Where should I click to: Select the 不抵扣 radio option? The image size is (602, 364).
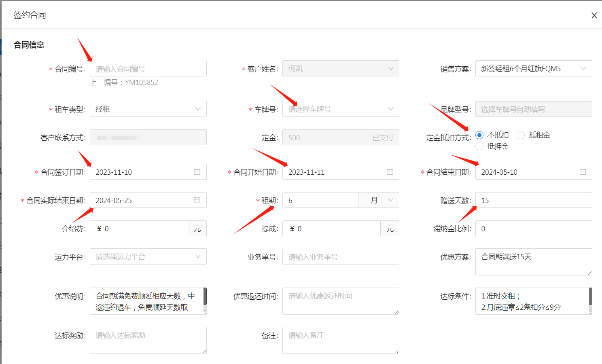pyautogui.click(x=479, y=135)
